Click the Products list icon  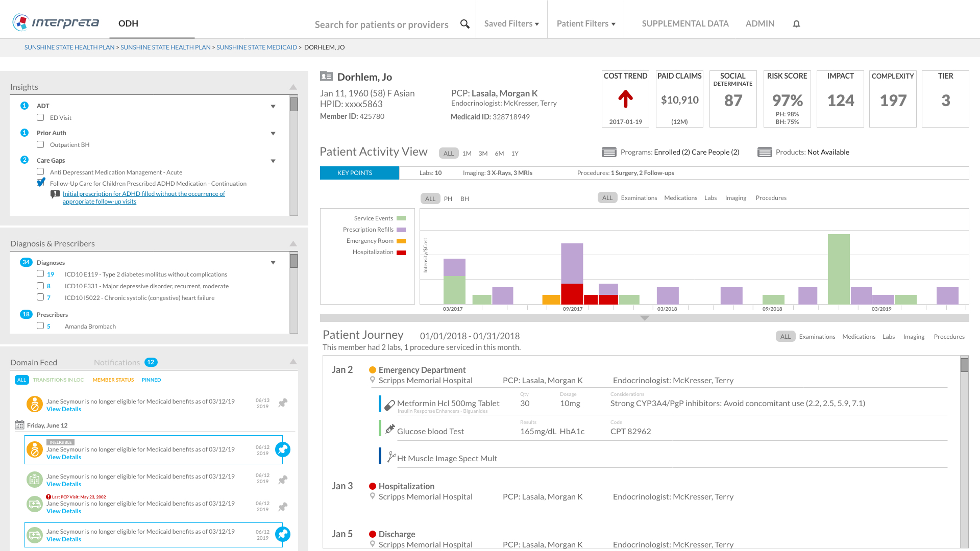764,152
